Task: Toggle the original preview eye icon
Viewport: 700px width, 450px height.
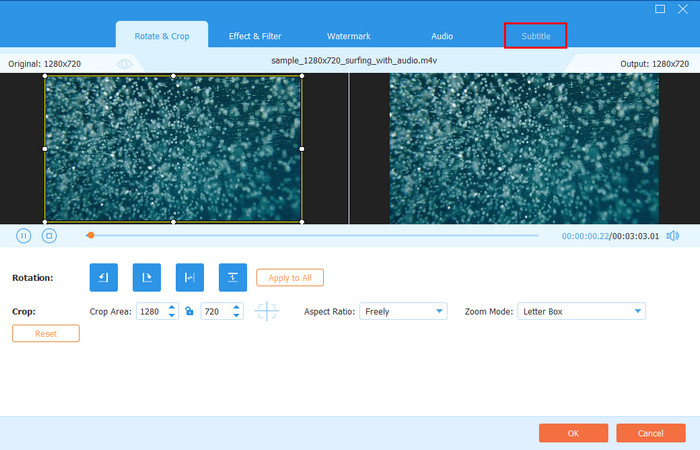Action: pos(125,63)
